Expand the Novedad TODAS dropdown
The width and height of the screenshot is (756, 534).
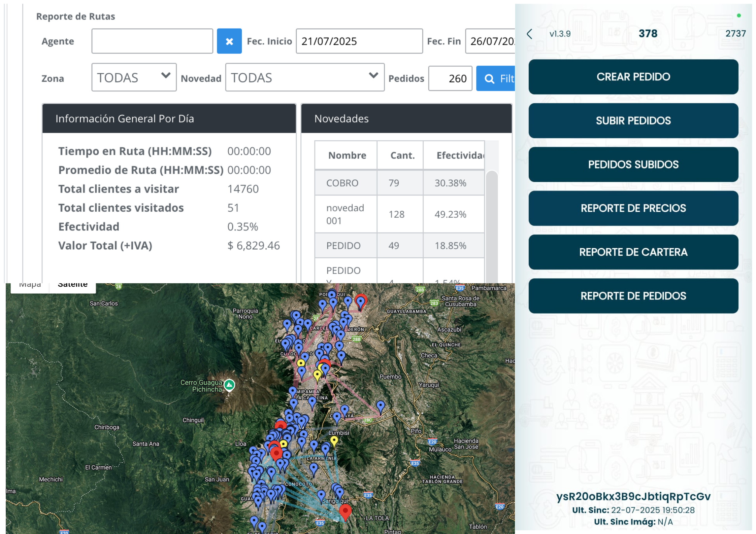(304, 77)
